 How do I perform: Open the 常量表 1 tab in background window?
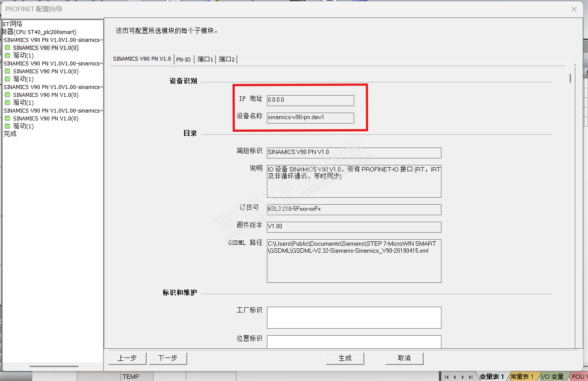[522, 377]
